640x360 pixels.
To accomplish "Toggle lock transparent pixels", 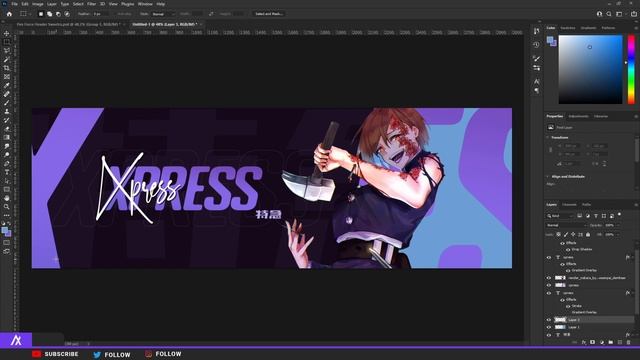I will click(x=558, y=235).
